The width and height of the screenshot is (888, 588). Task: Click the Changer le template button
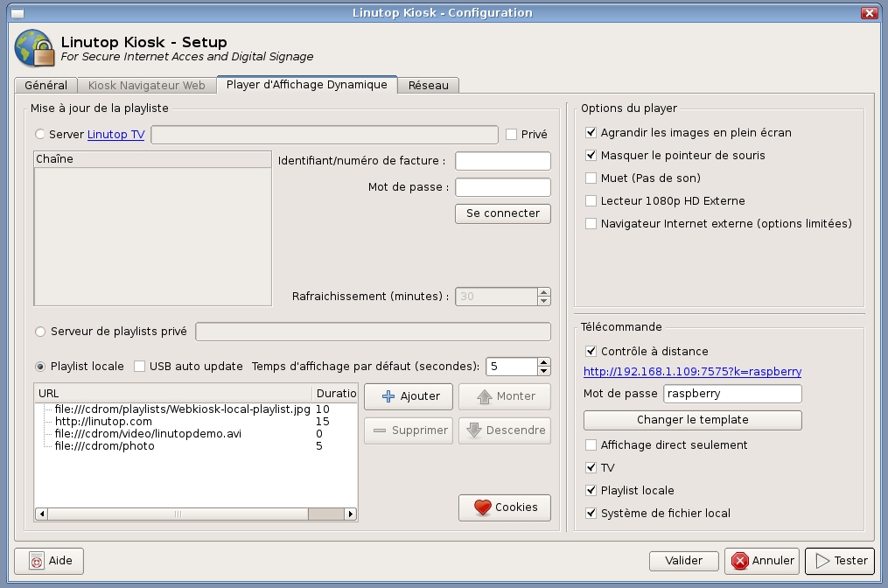[x=693, y=420]
